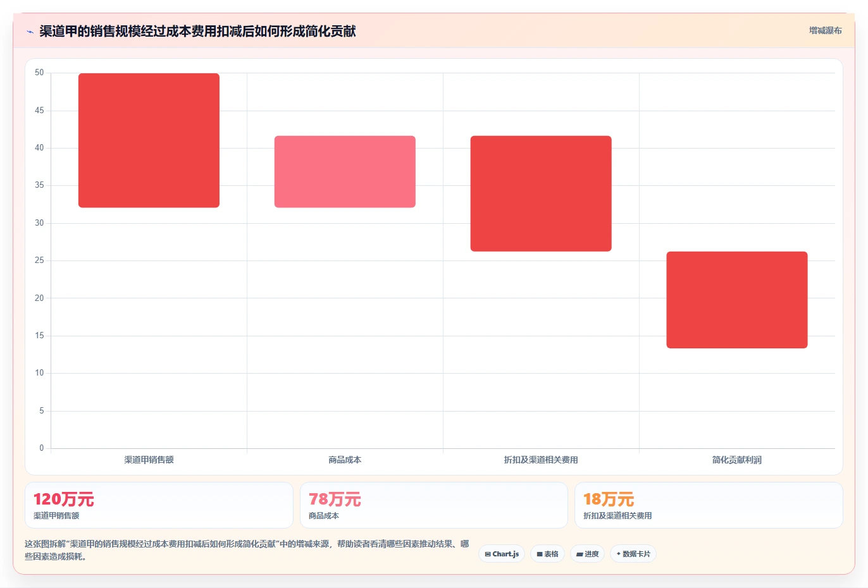Select the 数据卡片 chip
Screen dimensions: 868x588
click(x=633, y=554)
